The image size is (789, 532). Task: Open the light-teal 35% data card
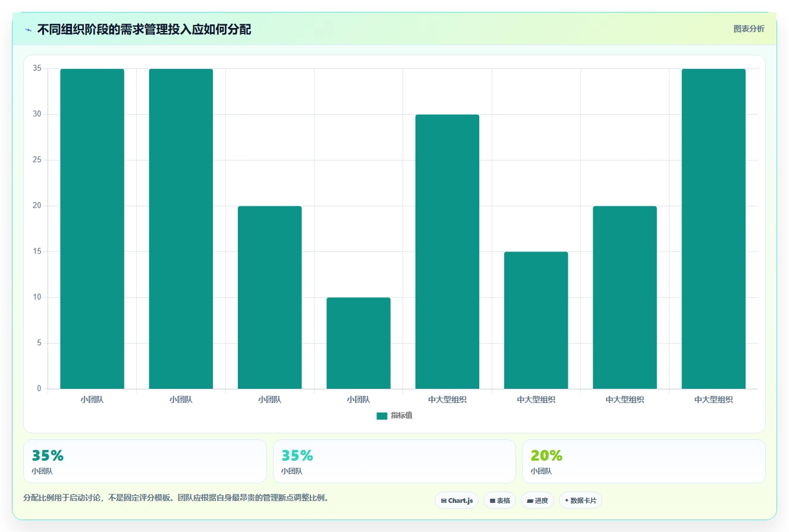[x=394, y=461]
